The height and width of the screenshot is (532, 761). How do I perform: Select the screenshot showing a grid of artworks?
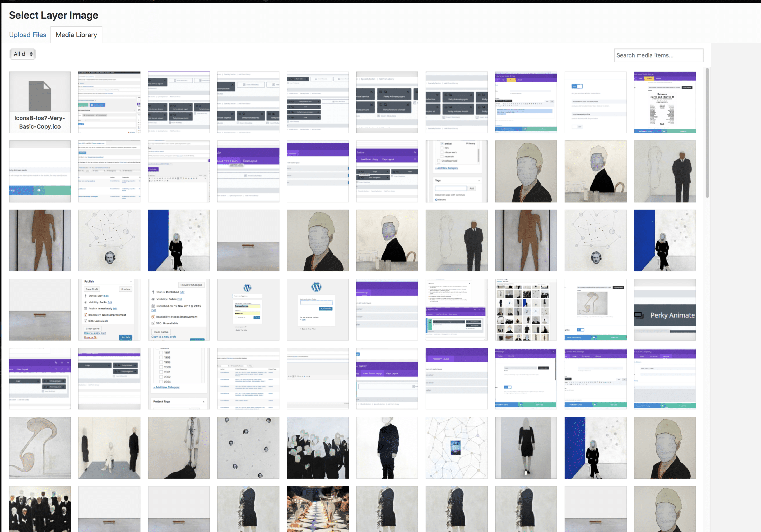pos(526,309)
